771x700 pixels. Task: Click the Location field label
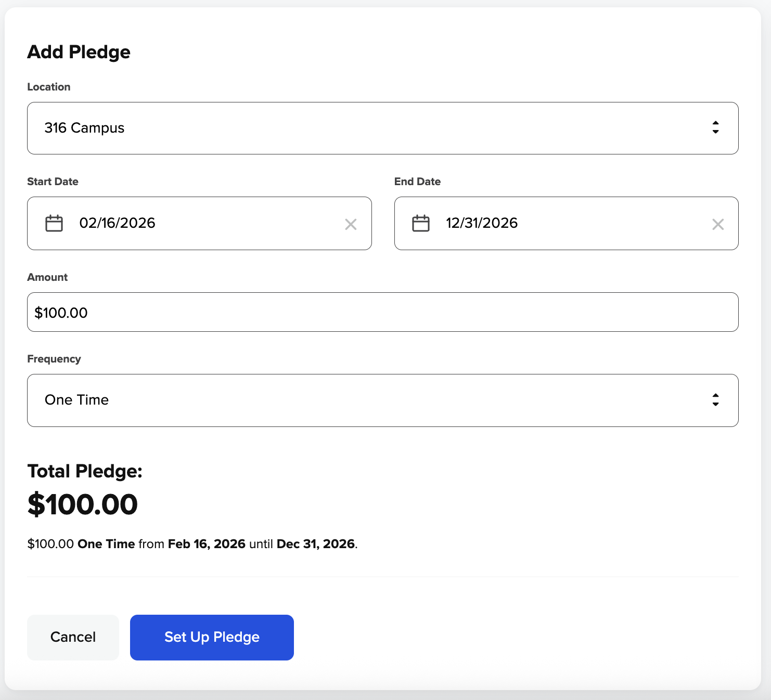(49, 87)
